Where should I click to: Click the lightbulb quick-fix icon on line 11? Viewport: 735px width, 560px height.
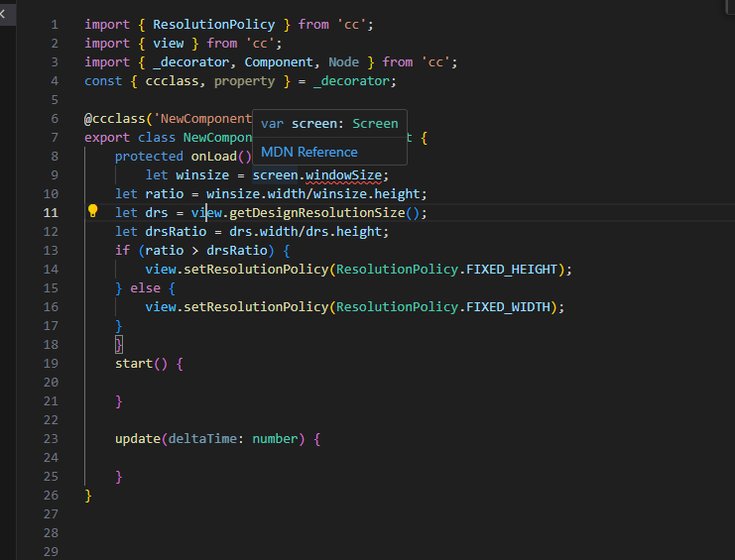[93, 211]
